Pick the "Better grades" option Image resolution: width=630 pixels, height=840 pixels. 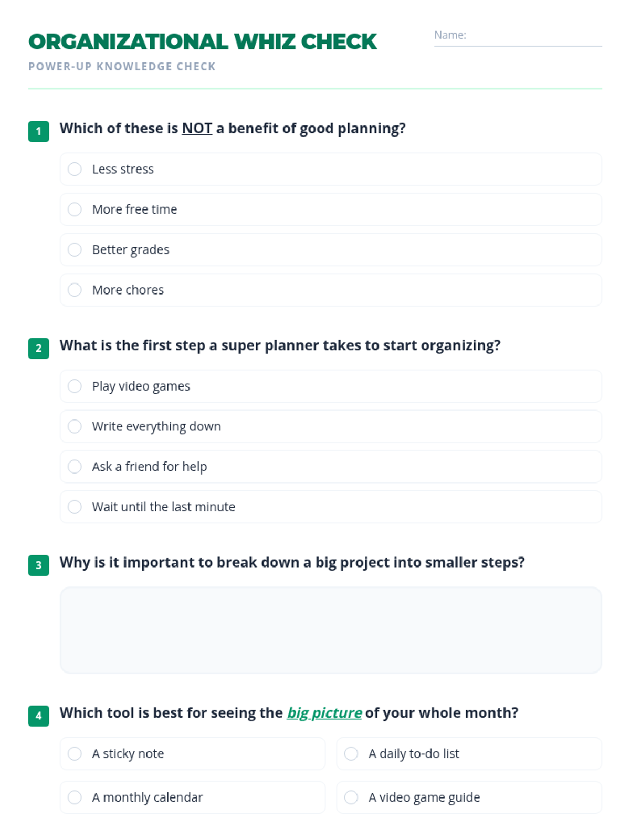point(75,249)
